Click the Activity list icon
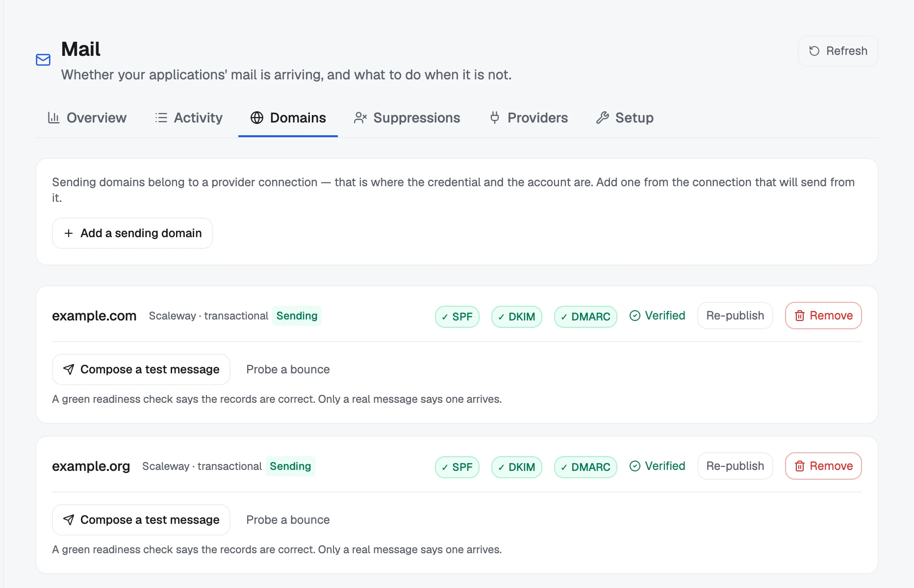This screenshot has height=588, width=914. 161,118
